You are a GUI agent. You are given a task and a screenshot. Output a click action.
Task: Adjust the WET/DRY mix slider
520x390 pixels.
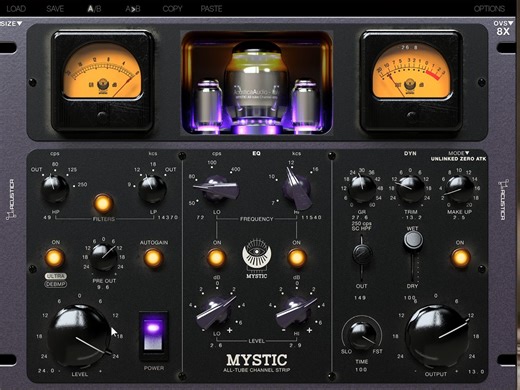(413, 240)
